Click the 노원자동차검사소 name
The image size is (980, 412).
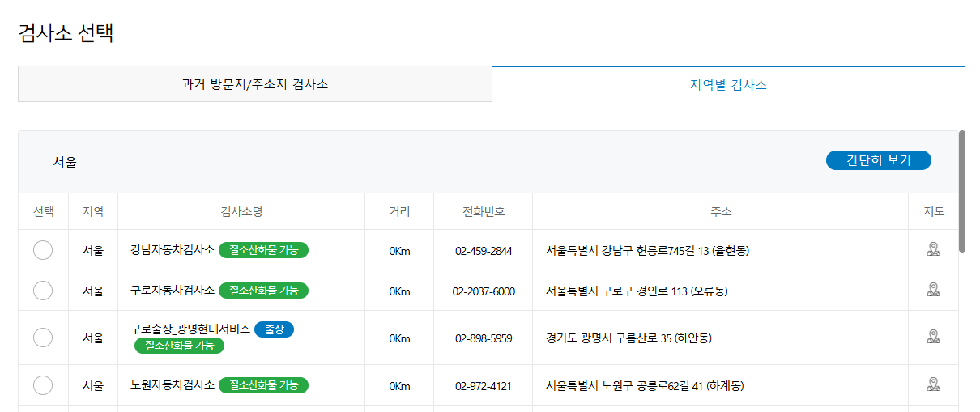click(173, 385)
